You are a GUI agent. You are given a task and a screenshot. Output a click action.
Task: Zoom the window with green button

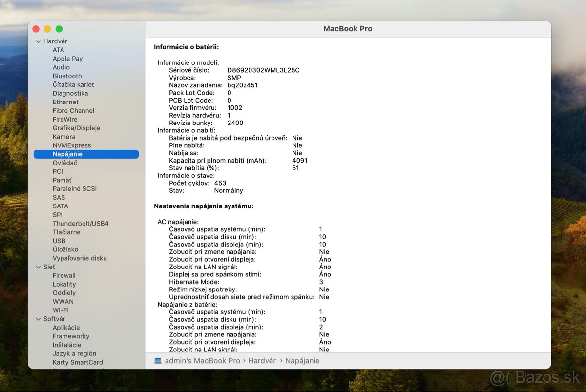(x=59, y=29)
